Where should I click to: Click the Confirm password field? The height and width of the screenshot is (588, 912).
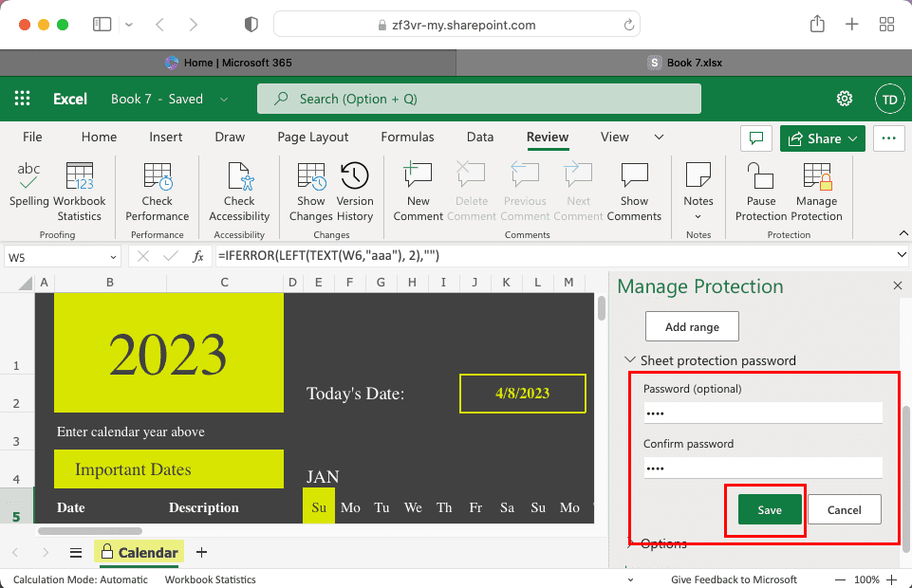(762, 468)
